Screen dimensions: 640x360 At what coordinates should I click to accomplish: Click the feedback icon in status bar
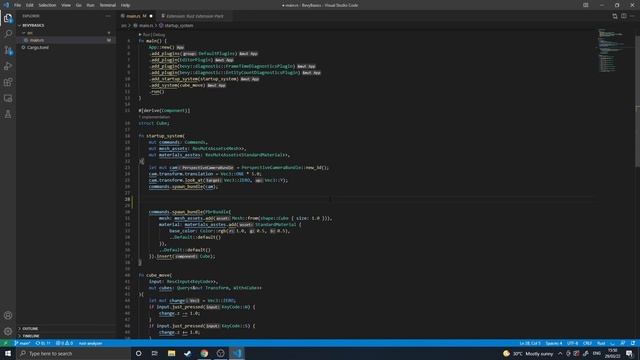pos(623,343)
